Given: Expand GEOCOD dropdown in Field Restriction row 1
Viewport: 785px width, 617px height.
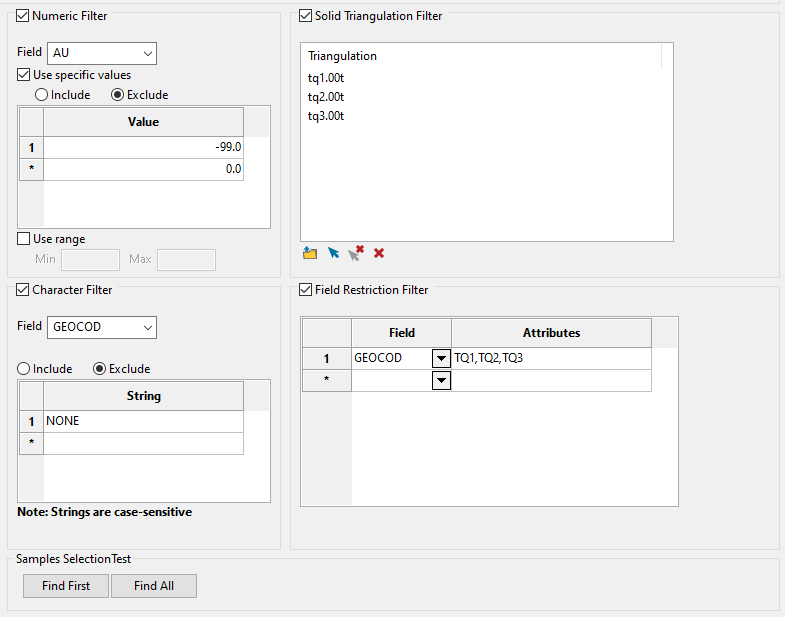Looking at the screenshot, I should (440, 358).
